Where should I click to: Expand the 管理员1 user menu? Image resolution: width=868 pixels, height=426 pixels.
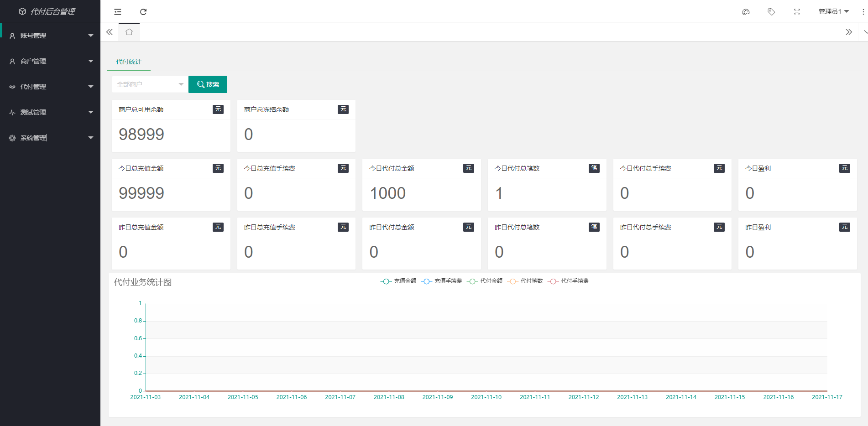click(833, 12)
